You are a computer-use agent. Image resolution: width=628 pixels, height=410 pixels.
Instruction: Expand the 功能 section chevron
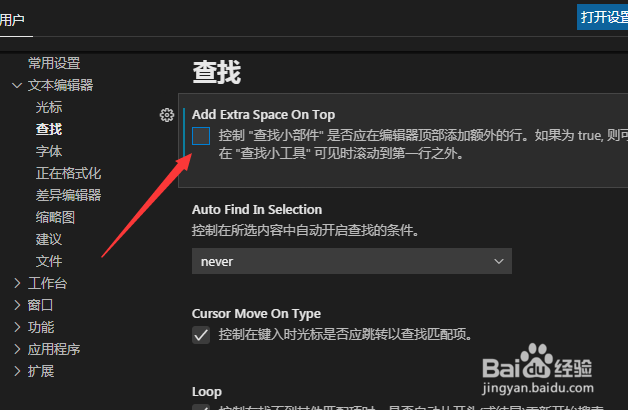(17, 327)
